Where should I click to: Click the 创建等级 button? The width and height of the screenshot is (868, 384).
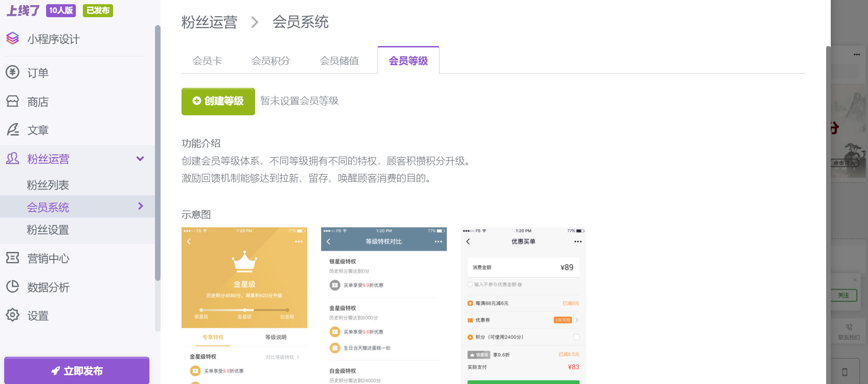click(218, 101)
